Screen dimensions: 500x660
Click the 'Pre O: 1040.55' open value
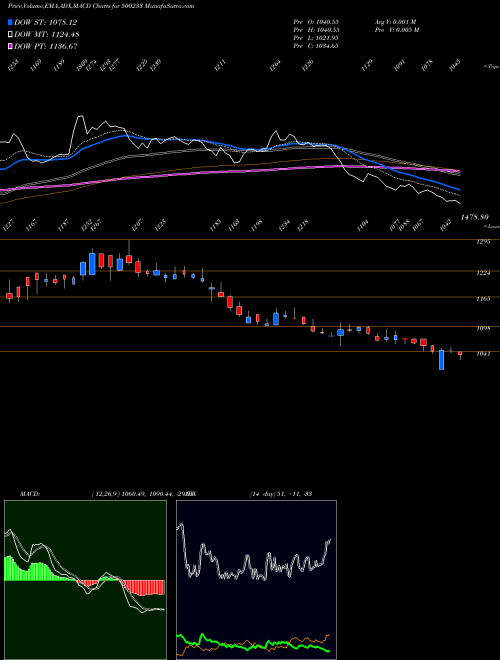316,22
